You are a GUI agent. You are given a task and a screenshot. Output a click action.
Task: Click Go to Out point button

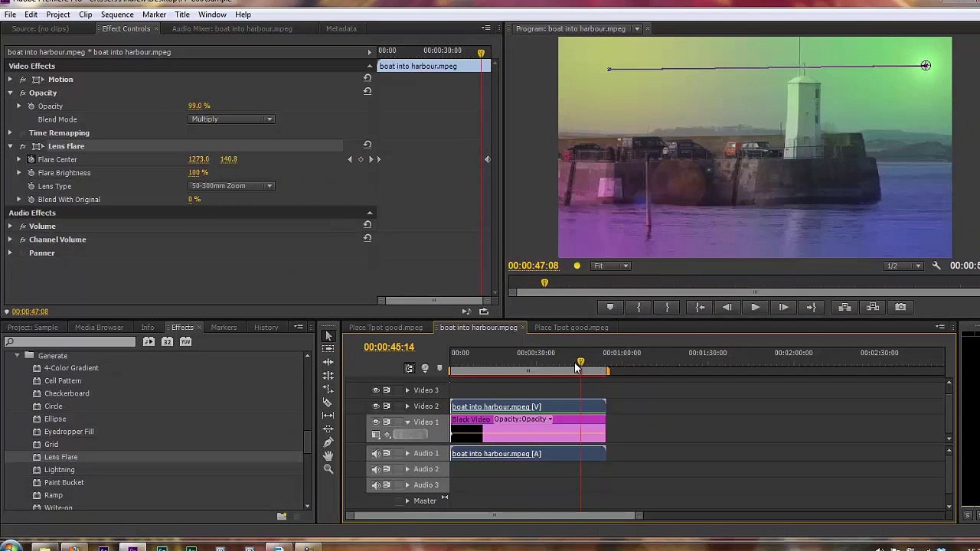(x=812, y=307)
